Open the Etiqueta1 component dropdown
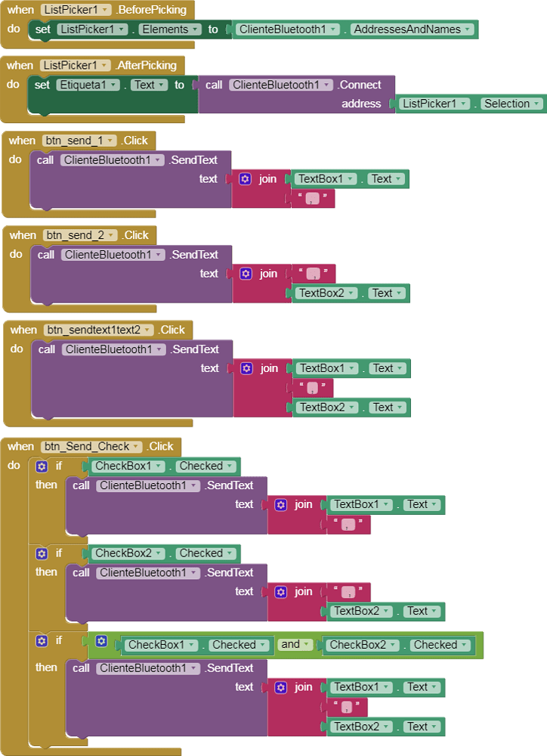This screenshot has height=756, width=547. (x=114, y=85)
